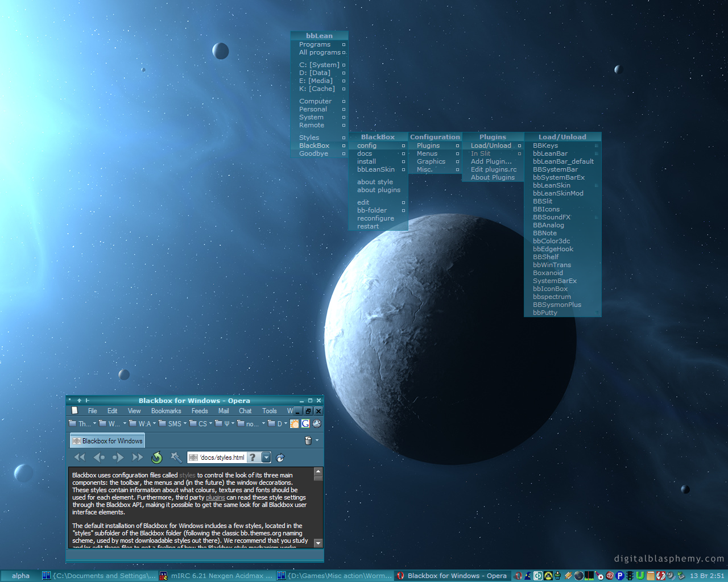Screen dimensions: 728x582
Task: Open the Feeds menu in Opera
Action: 200,411
